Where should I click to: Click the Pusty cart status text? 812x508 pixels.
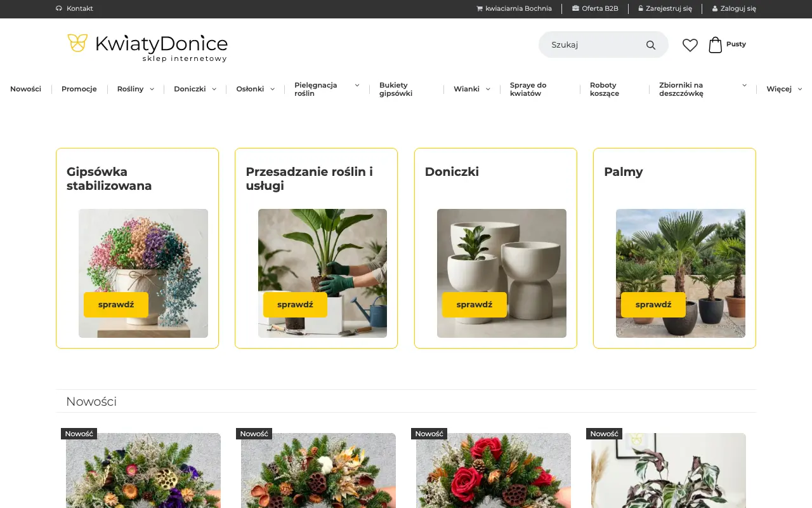[x=736, y=44]
